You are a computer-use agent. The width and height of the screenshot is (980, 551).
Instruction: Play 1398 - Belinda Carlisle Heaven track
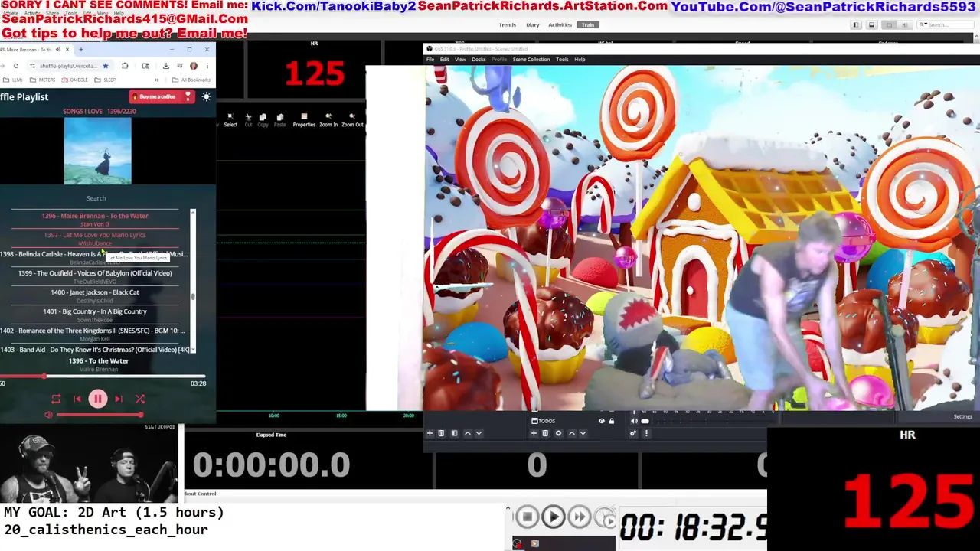93,257
